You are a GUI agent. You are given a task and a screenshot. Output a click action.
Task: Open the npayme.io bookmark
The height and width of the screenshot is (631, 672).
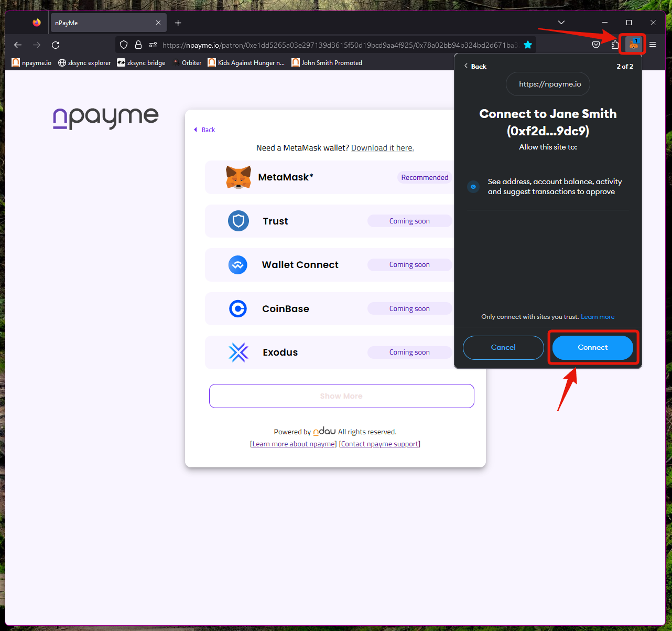[x=31, y=62]
